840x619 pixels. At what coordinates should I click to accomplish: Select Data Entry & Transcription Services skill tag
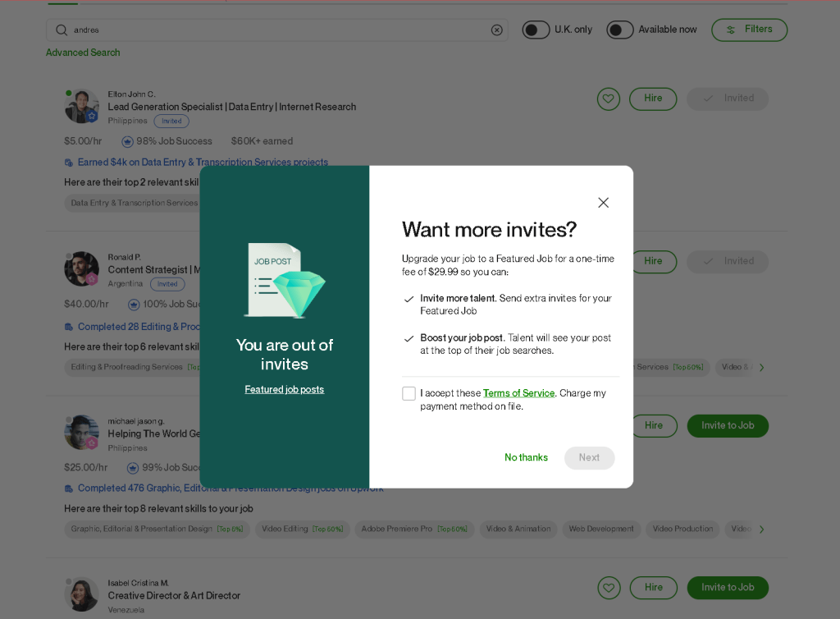133,203
